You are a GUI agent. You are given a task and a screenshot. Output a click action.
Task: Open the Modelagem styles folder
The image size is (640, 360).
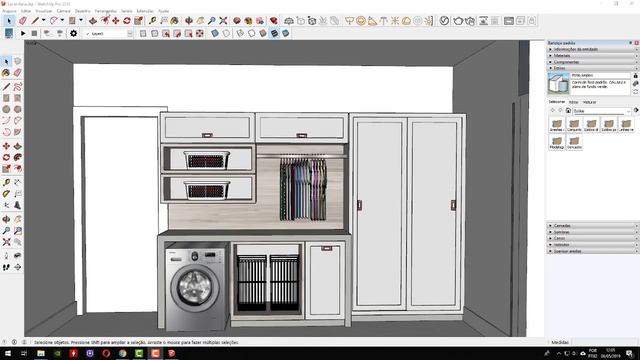(557, 143)
